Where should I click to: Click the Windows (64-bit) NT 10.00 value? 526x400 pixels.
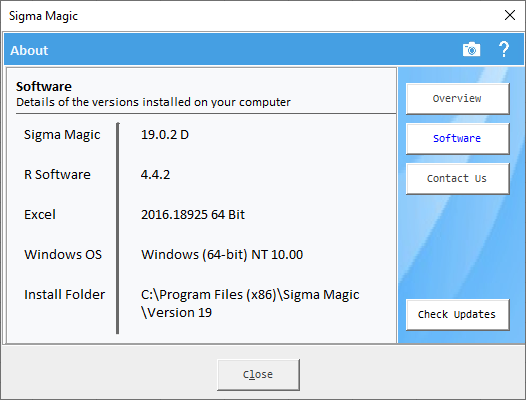(x=222, y=255)
